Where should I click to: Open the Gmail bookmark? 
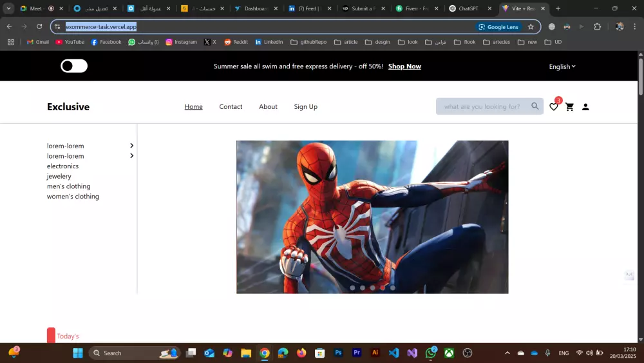point(38,42)
